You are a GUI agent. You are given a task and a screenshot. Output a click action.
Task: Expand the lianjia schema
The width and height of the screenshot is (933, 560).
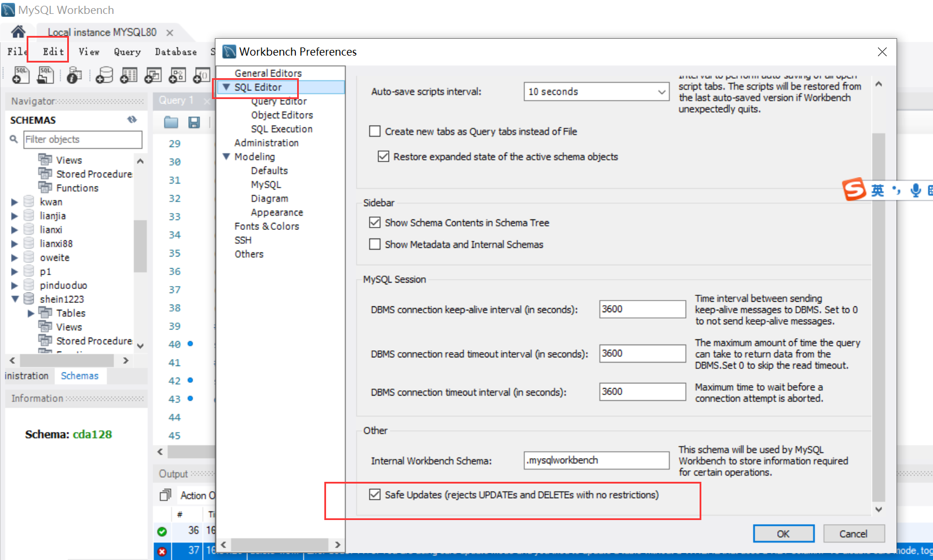point(14,216)
